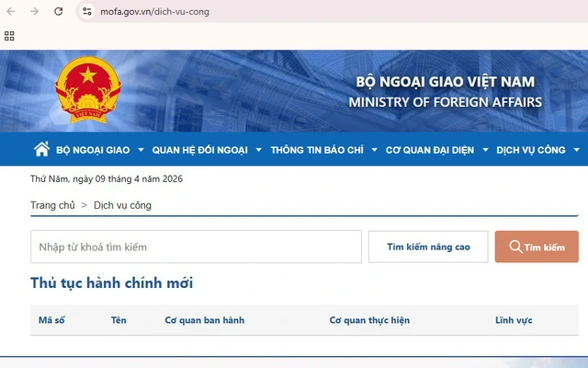Follow the Trang chủ breadcrumb link
The height and width of the screenshot is (368, 588).
coord(52,205)
